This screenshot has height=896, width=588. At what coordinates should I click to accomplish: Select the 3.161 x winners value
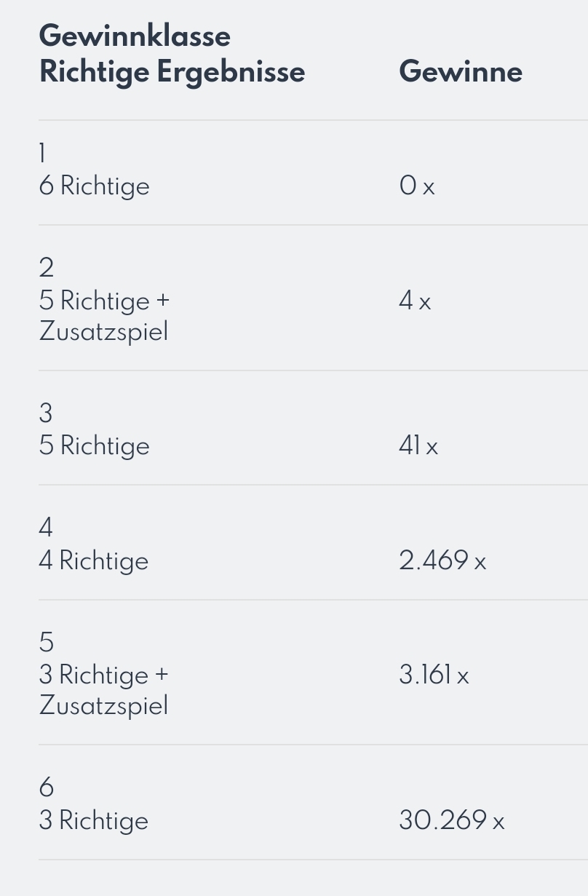pyautogui.click(x=434, y=675)
